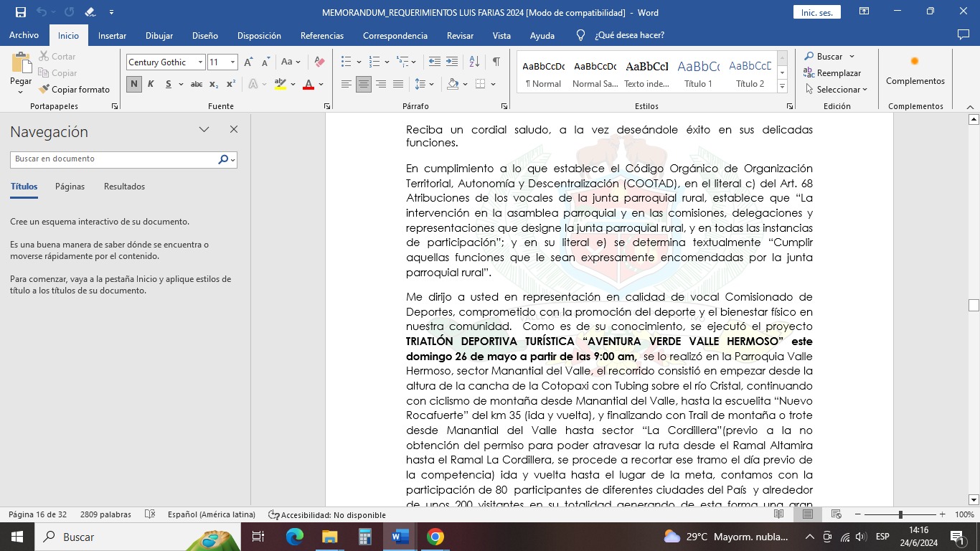The width and height of the screenshot is (980, 551).
Task: Click the Format Painter brush icon
Action: point(44,90)
